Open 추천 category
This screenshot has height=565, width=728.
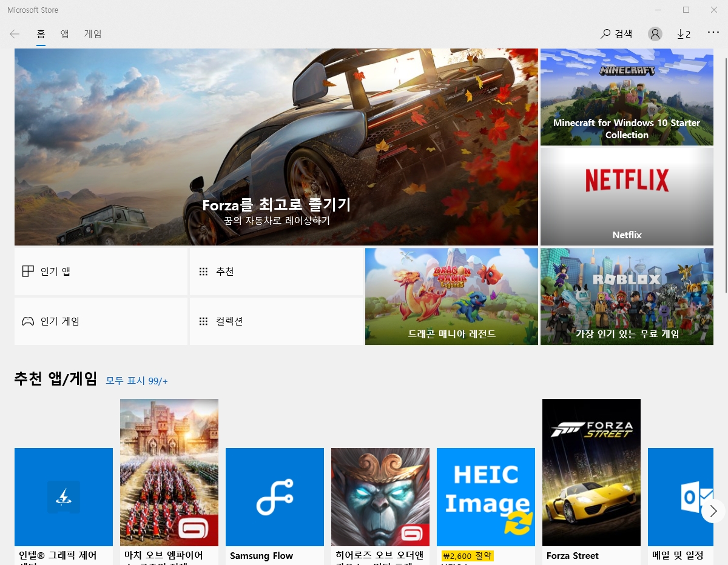point(276,272)
